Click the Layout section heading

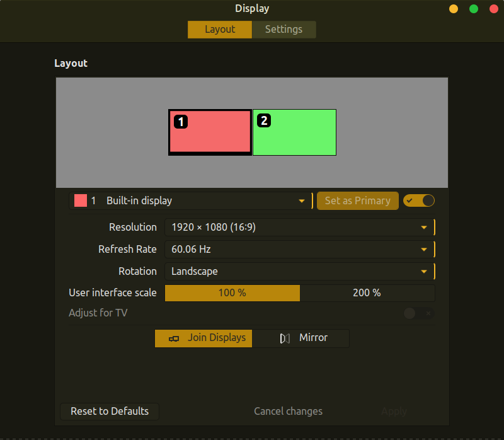pos(71,64)
